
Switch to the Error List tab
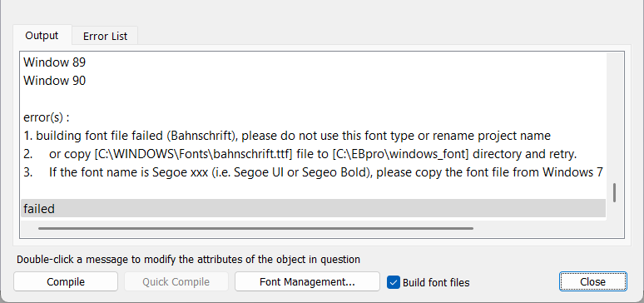click(x=105, y=36)
